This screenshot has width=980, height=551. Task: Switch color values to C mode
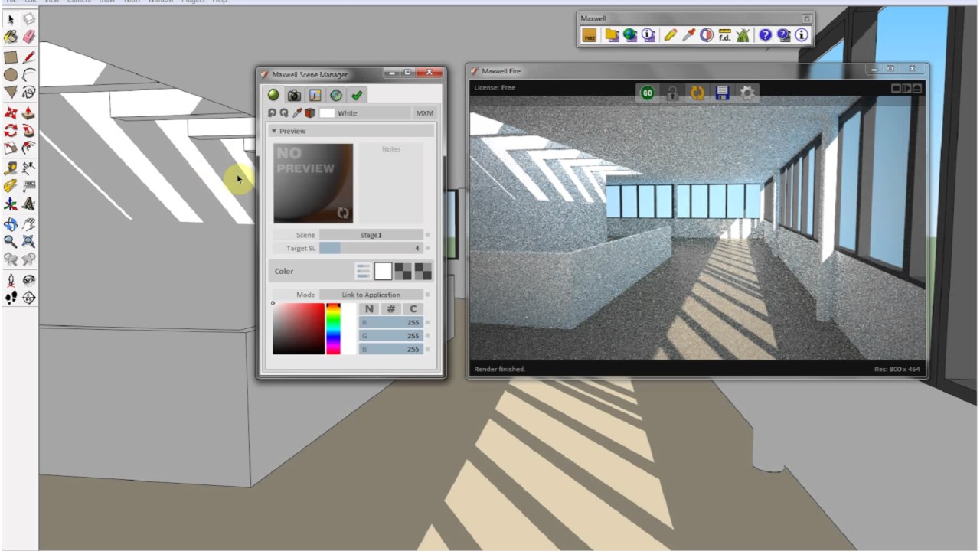(x=413, y=308)
